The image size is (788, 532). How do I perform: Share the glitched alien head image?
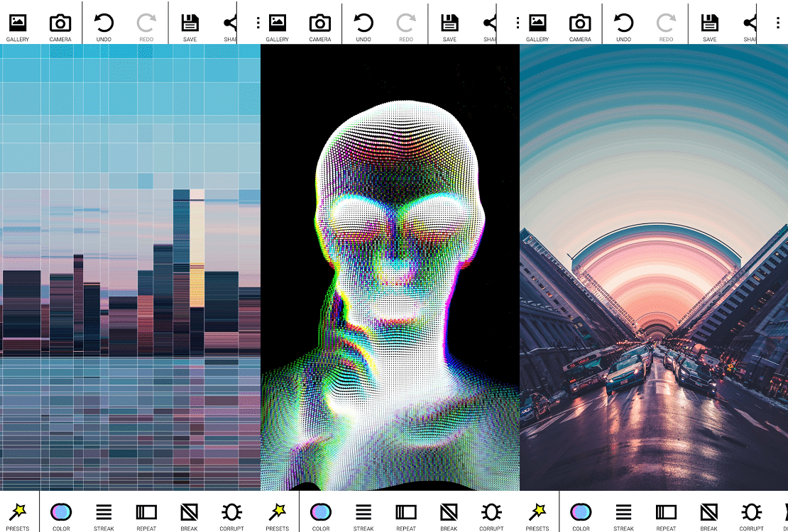[x=490, y=28]
